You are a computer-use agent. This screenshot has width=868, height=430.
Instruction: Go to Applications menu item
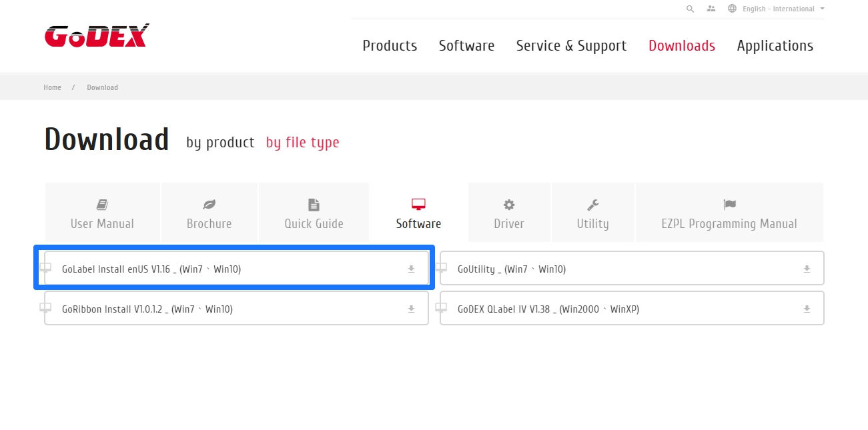[x=775, y=46]
